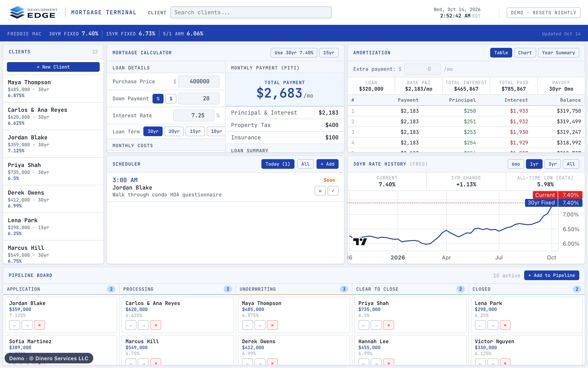This screenshot has width=588, height=368.
Task: Advance Maya Thompson card to next stage
Action: (x=260, y=325)
